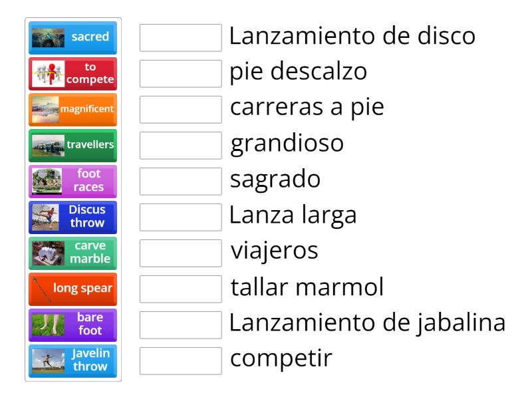Select the 'Discus throw' blue tile
The image size is (532, 399).
pyautogui.click(x=72, y=217)
